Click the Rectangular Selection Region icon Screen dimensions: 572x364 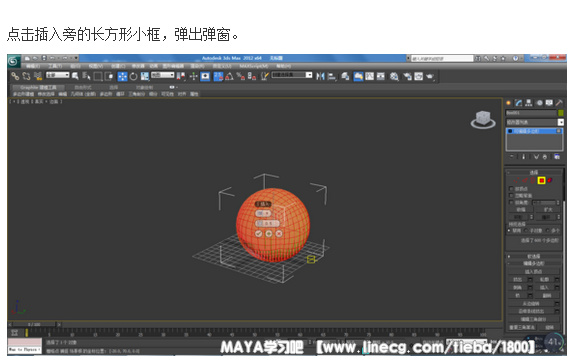click(x=98, y=76)
